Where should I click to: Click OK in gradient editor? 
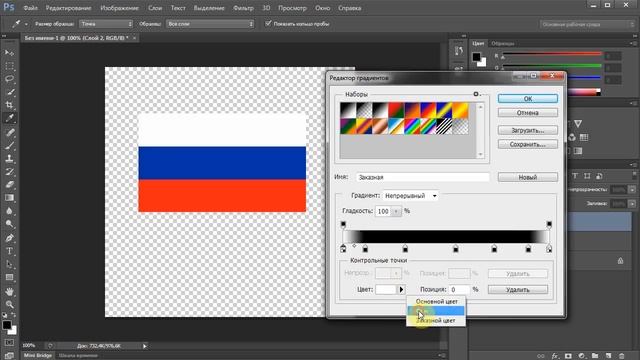click(x=528, y=98)
